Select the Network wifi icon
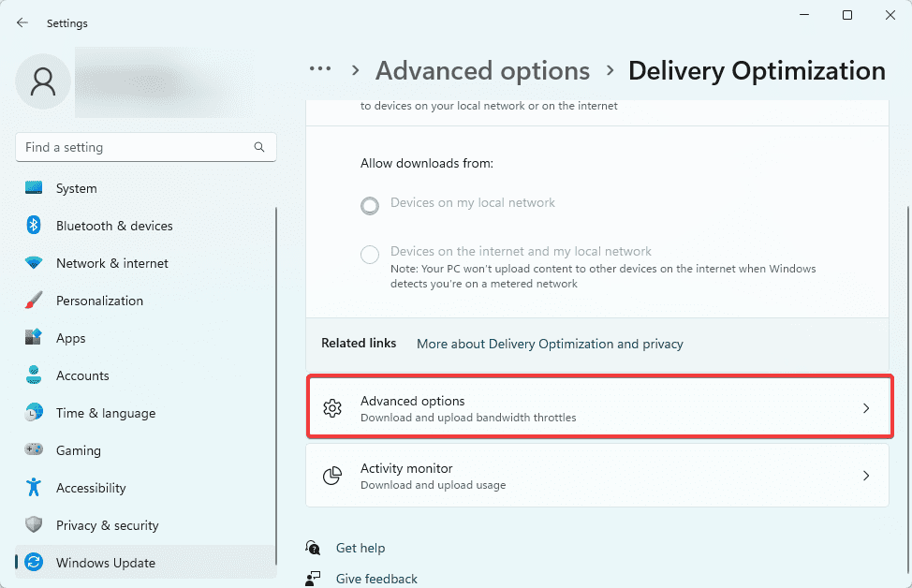The image size is (912, 588). pyautogui.click(x=34, y=263)
